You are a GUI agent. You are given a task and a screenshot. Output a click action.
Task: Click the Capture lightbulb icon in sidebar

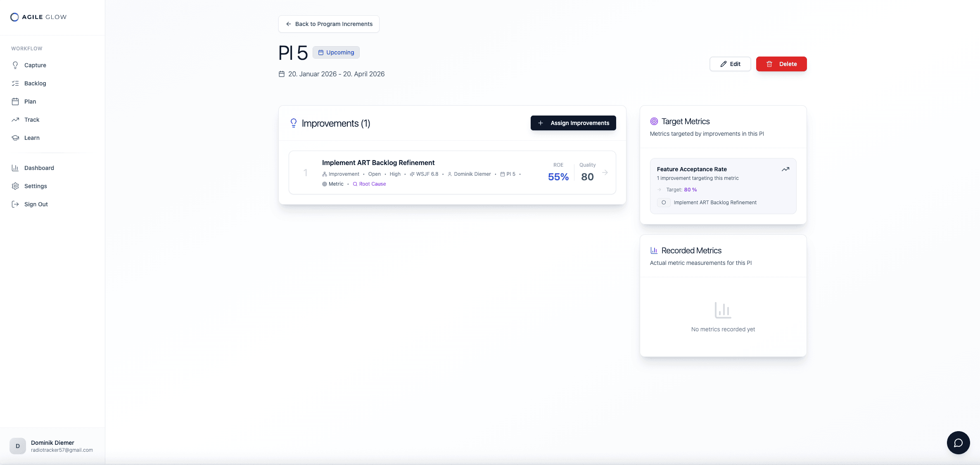(15, 65)
